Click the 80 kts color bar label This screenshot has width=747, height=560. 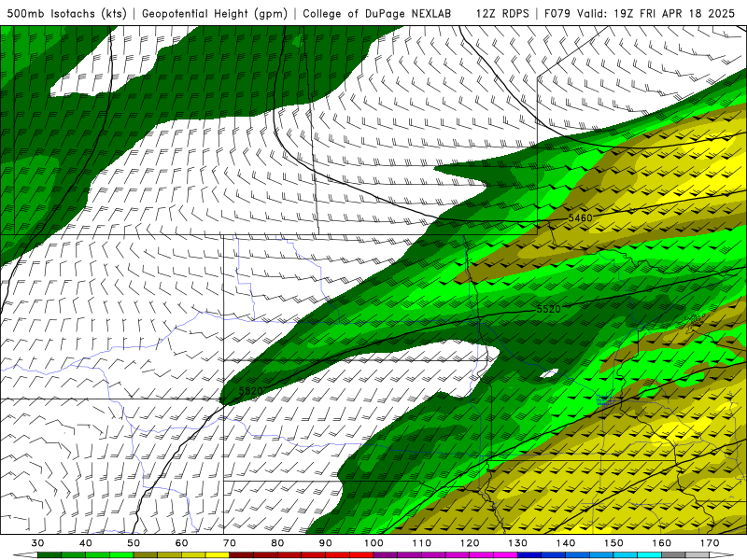pos(277,543)
